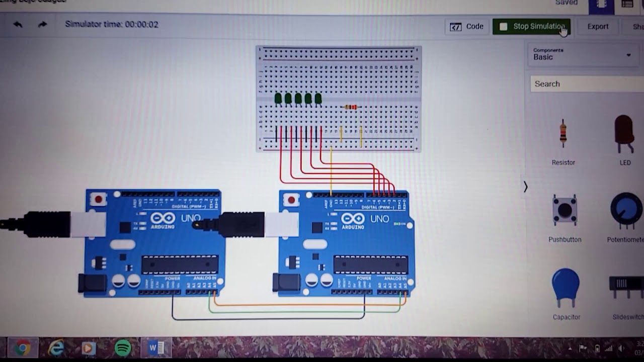The width and height of the screenshot is (644, 362).
Task: Click the redo arrow icon
Action: point(42,24)
